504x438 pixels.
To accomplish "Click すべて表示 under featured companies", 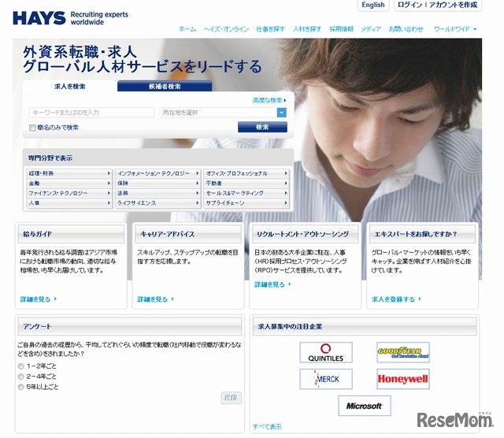I will 267,426.
